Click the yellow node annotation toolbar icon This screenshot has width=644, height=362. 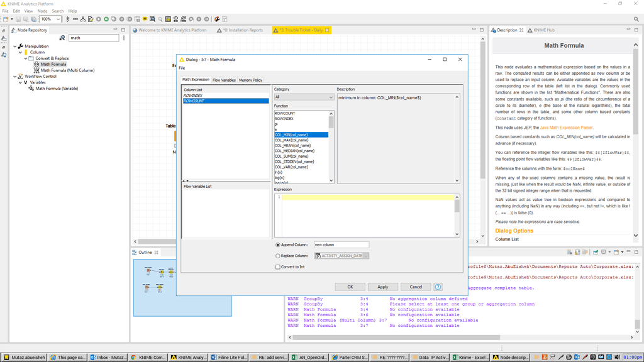(x=145, y=19)
